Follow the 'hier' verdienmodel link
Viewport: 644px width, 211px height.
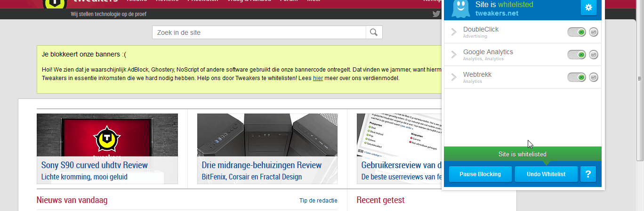318,78
